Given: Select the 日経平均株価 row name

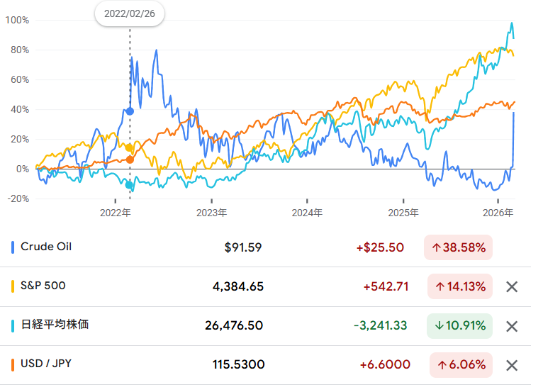Looking at the screenshot, I should (55, 325).
